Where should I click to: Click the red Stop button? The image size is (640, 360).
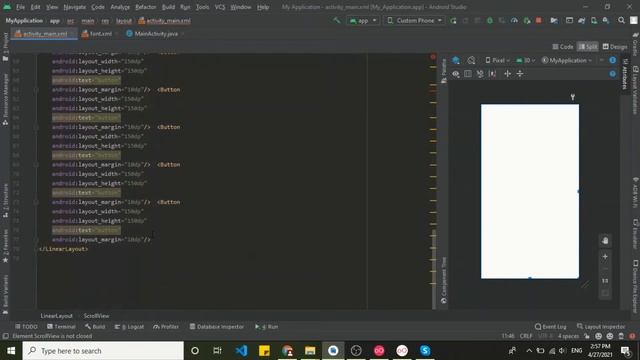[x=539, y=20]
